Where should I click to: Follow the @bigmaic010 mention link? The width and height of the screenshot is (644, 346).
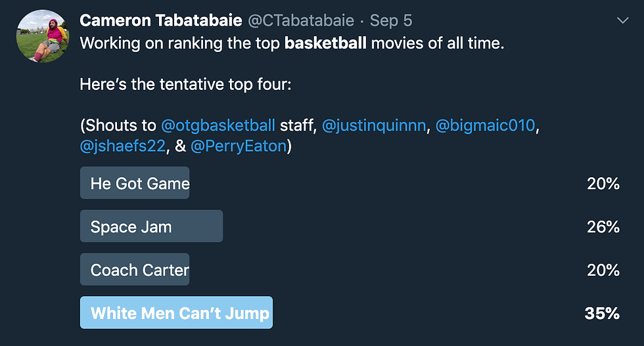click(x=485, y=125)
